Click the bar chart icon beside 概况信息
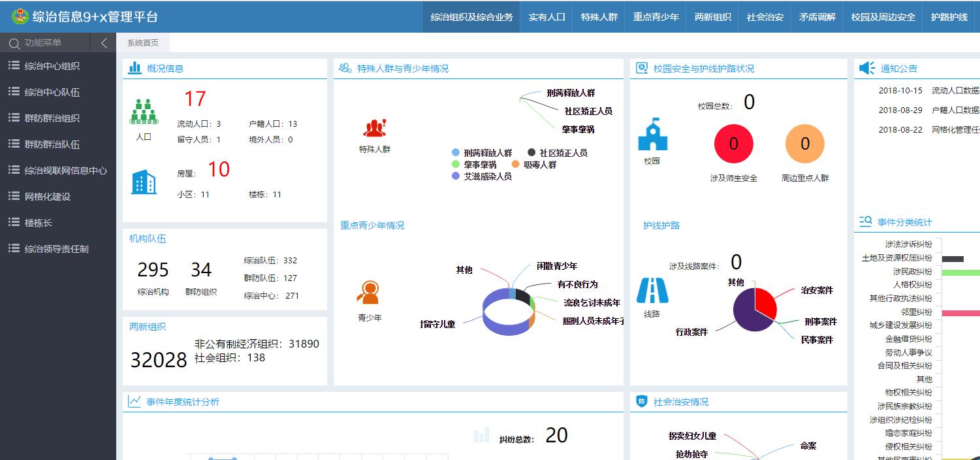This screenshot has width=980, height=460. click(133, 67)
